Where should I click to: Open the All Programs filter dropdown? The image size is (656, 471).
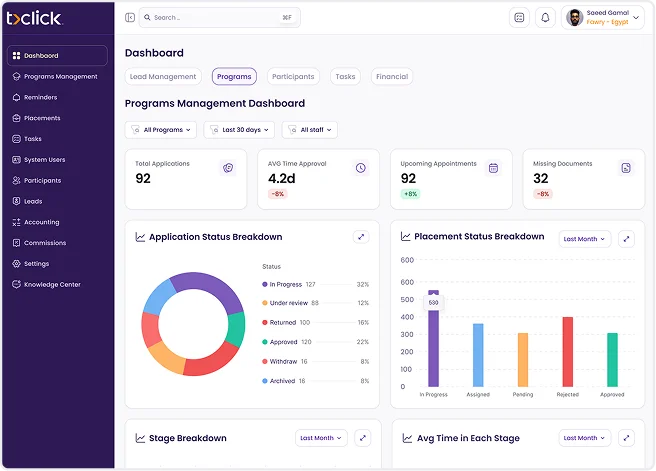pyautogui.click(x=160, y=130)
